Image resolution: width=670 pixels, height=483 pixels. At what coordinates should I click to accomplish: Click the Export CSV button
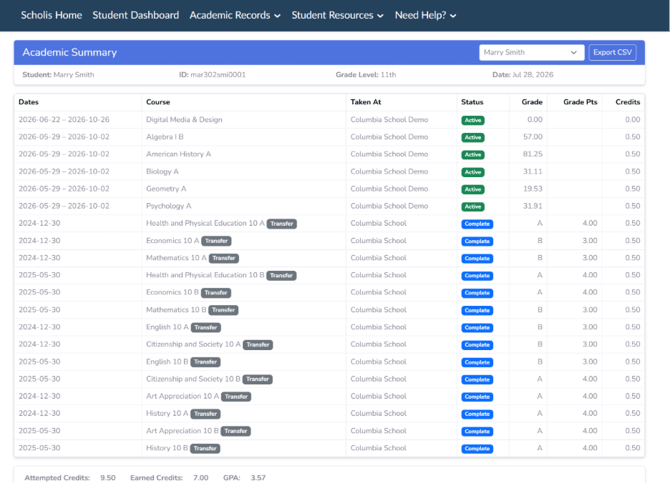click(612, 53)
